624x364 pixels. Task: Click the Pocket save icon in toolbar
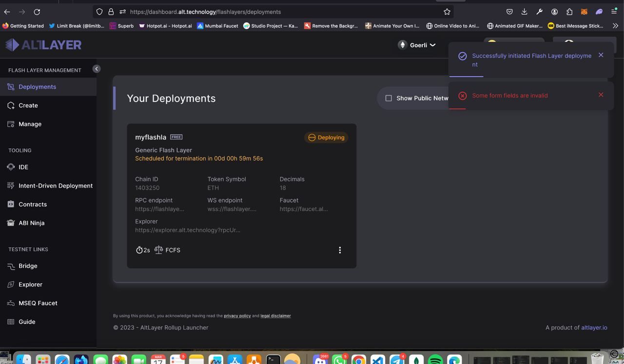click(509, 12)
